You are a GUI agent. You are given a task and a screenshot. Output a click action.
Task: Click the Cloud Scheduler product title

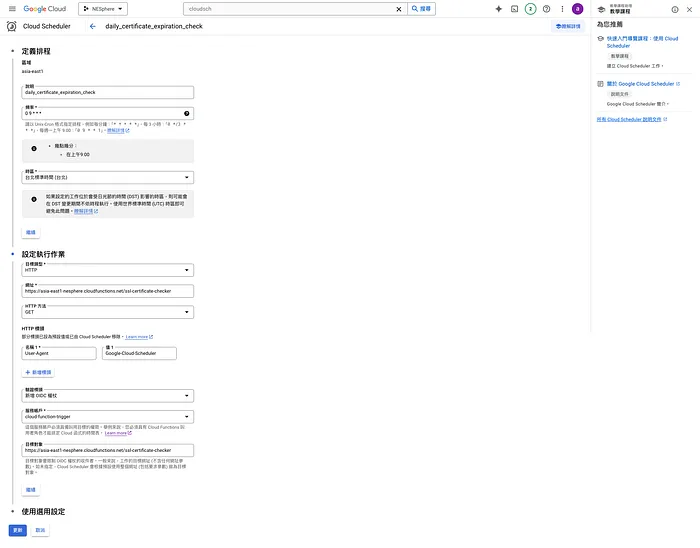click(x=47, y=26)
